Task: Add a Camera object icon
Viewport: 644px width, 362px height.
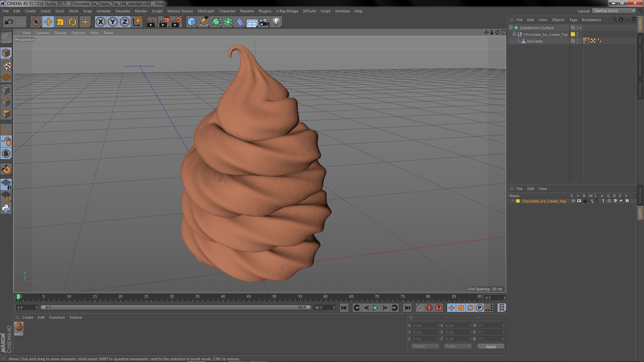Action: click(x=264, y=22)
